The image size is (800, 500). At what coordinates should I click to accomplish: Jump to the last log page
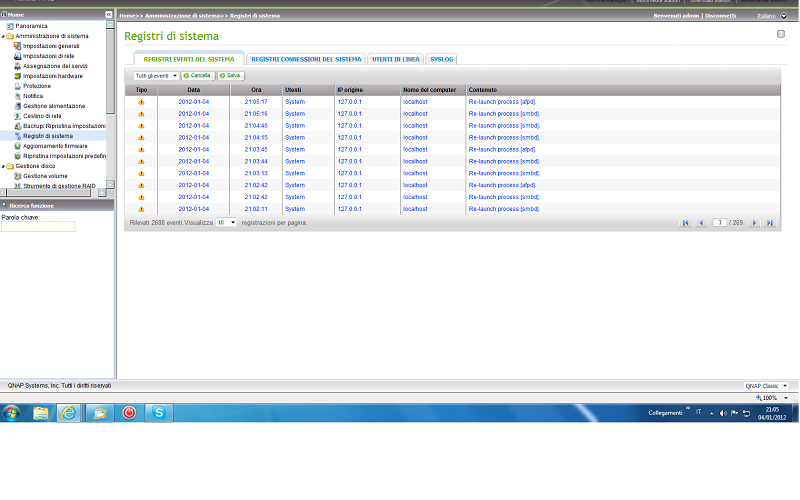769,223
